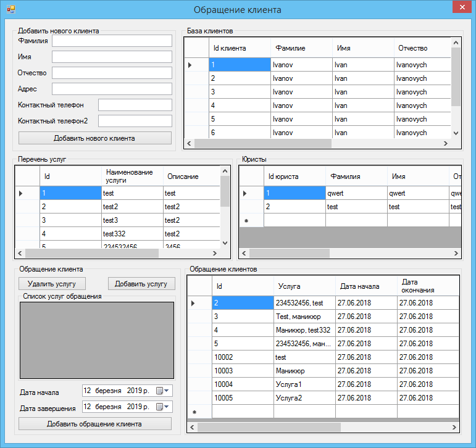Click the Адрес input field
Image resolution: width=476 pixels, height=448 pixels.
click(x=112, y=89)
